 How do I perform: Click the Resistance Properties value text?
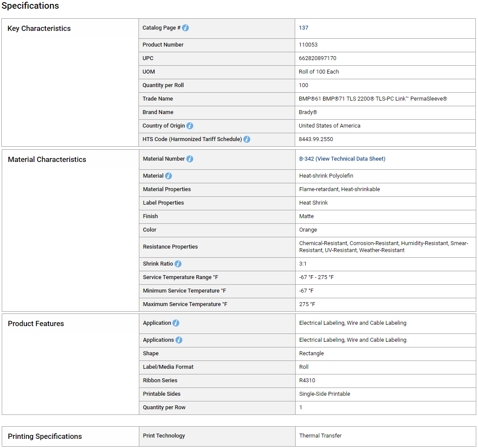coord(383,247)
